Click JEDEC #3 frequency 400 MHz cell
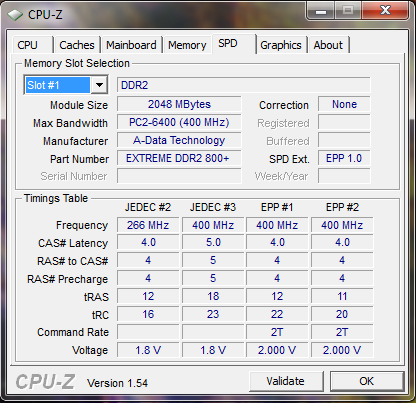This screenshot has height=403, width=416. coord(213,225)
